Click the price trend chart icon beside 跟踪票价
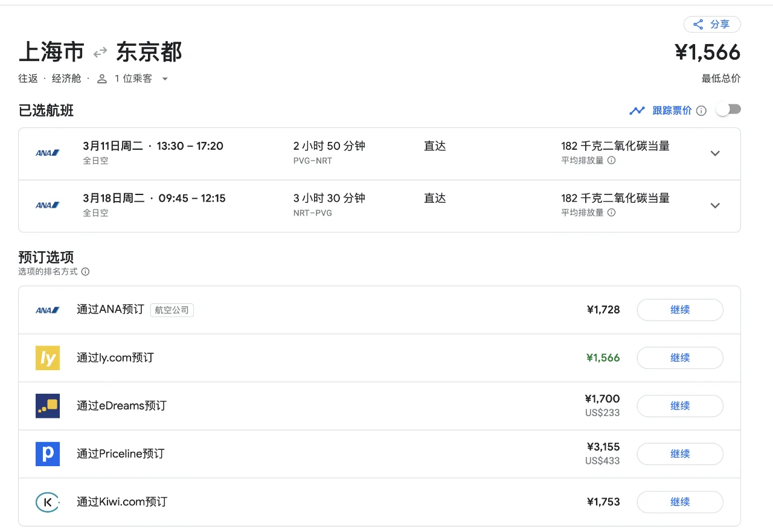Image resolution: width=773 pixels, height=532 pixels. point(638,110)
